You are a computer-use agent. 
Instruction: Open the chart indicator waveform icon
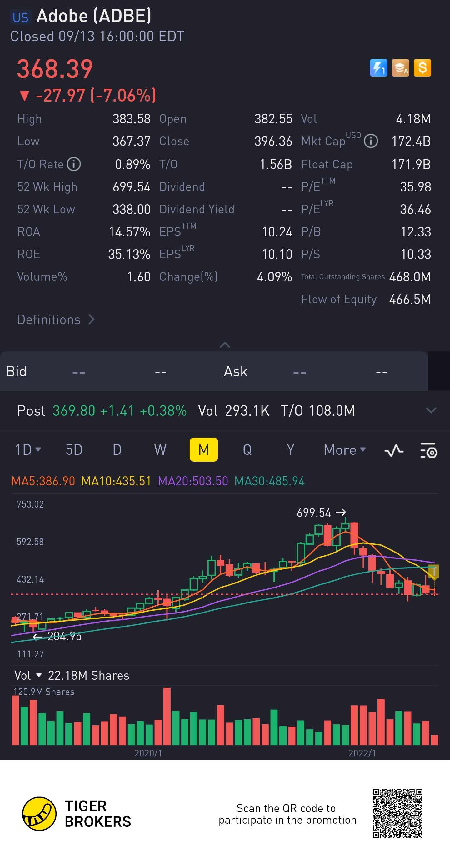tap(394, 450)
